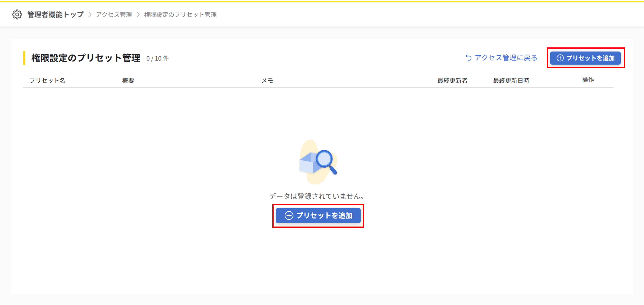644x305 pixels.
Task: Click the 0 / 10 件 count text
Action: click(x=157, y=59)
